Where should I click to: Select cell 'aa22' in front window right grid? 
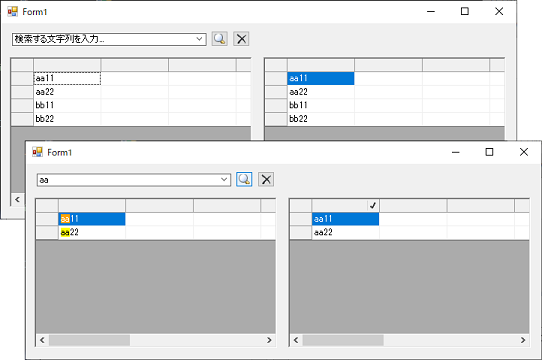tap(346, 232)
